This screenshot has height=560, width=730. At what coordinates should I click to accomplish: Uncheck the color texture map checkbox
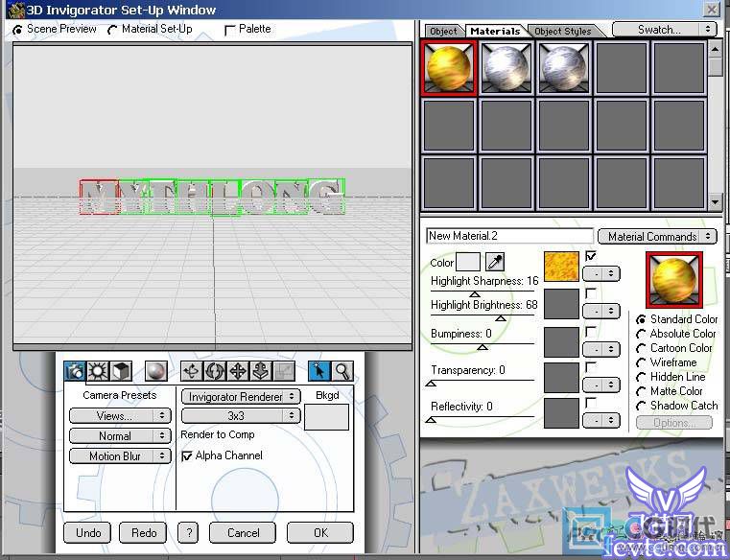tap(591, 256)
